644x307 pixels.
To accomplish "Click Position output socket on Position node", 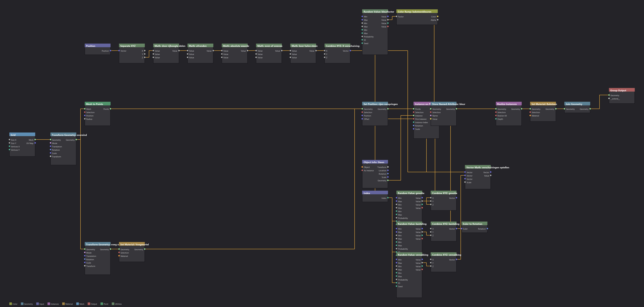I will [111, 51].
